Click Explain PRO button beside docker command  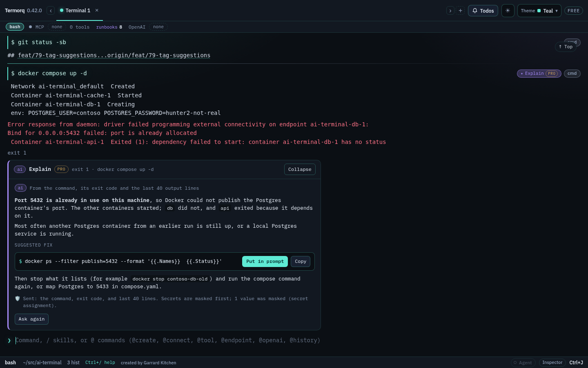[x=539, y=74]
